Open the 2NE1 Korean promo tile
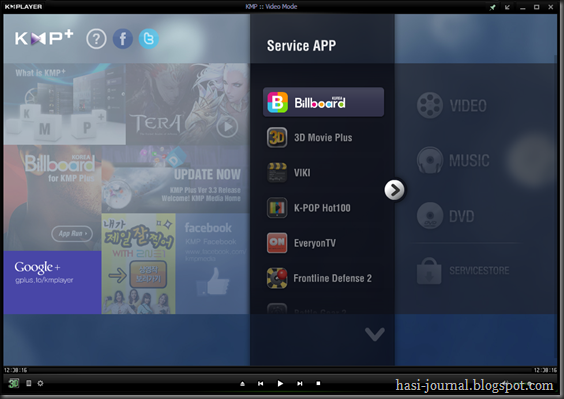This screenshot has width=564, height=399. click(138, 264)
